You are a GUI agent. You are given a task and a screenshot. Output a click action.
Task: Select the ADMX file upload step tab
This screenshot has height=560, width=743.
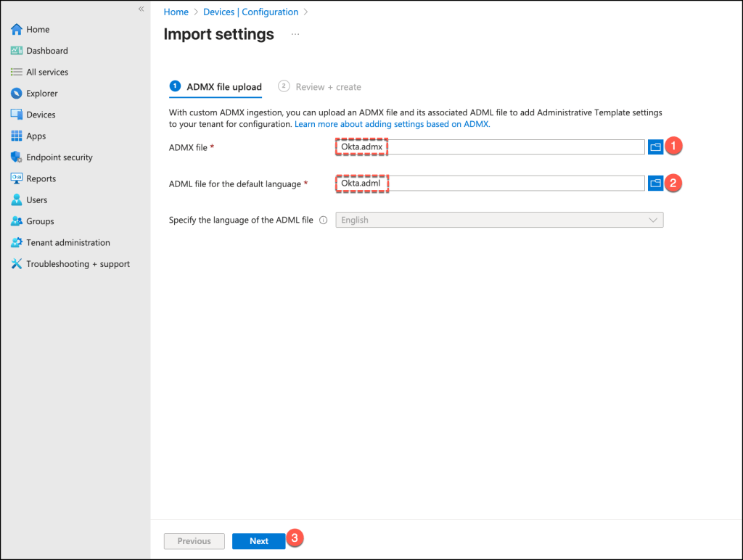click(x=216, y=87)
